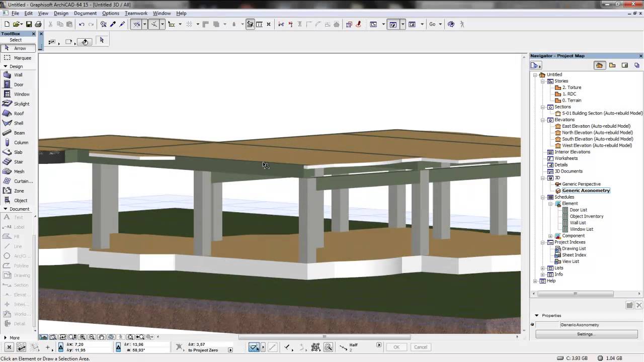Toggle the quick selection button in bottom bar
This screenshot has width=644, height=362.
coord(254,347)
